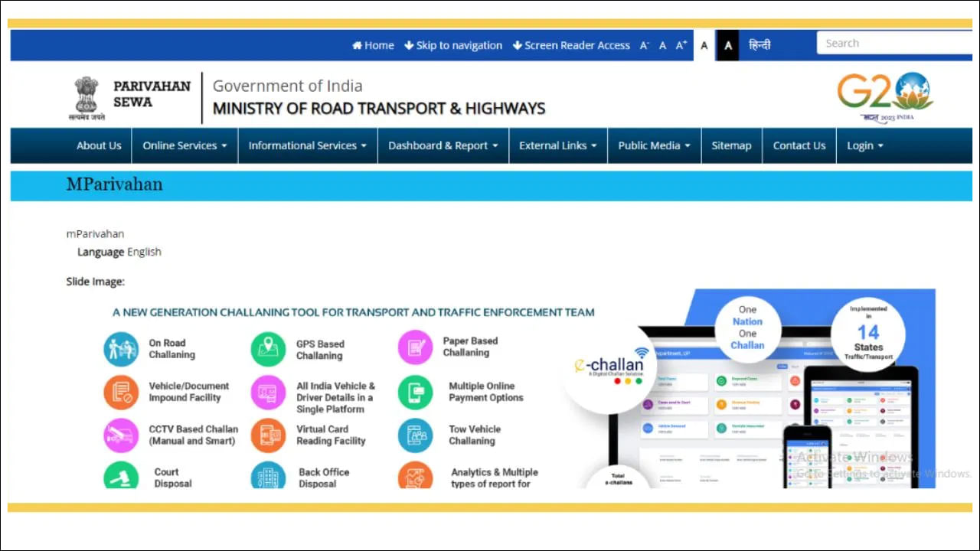Select the white standard contrast A swatch
Image resolution: width=980 pixels, height=551 pixels.
[704, 45]
